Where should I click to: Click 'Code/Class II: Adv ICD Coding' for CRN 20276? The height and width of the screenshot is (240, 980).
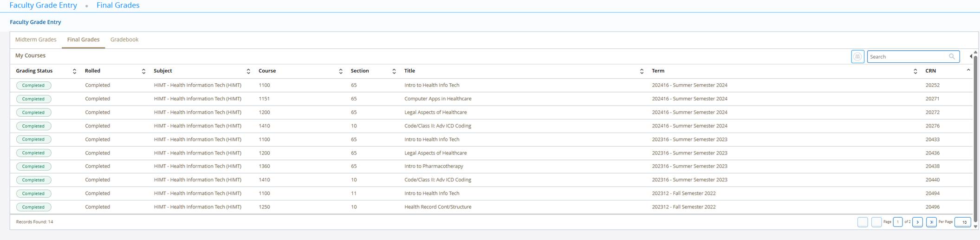coord(438,126)
